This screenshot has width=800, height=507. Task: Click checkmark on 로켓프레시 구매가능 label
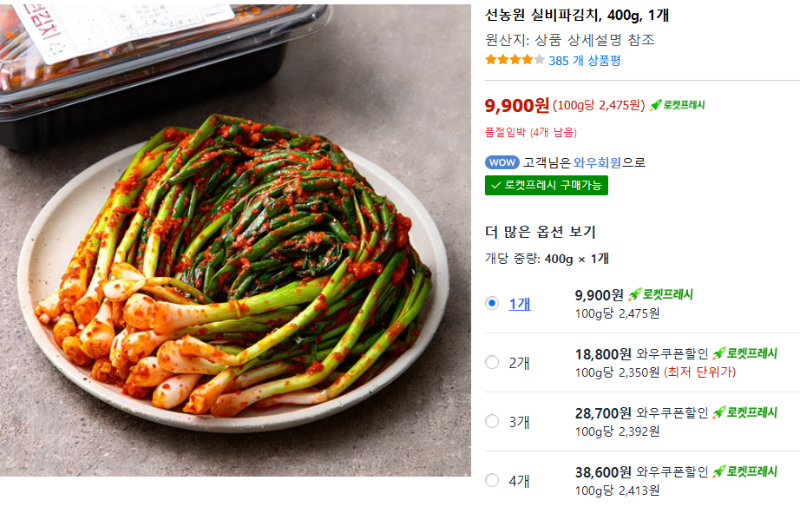click(495, 185)
